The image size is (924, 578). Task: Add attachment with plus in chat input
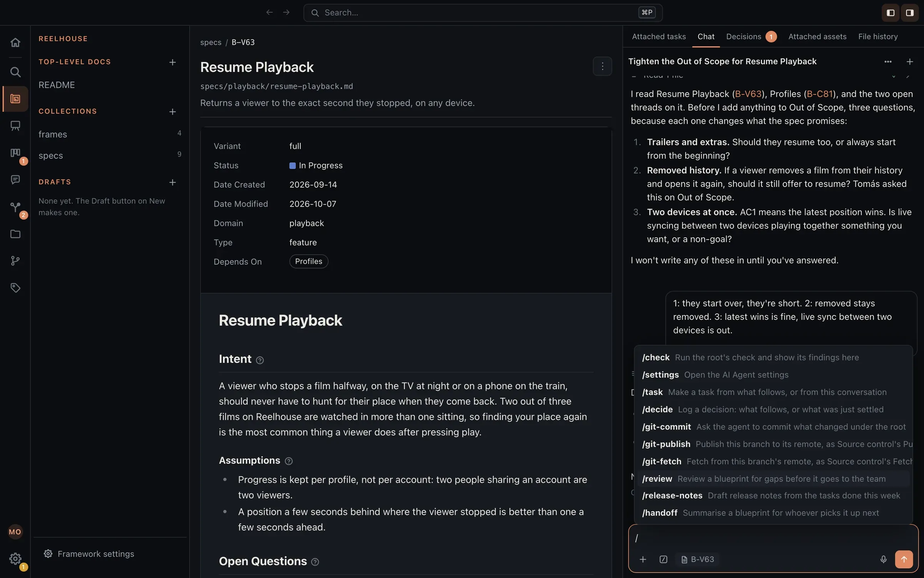click(643, 559)
